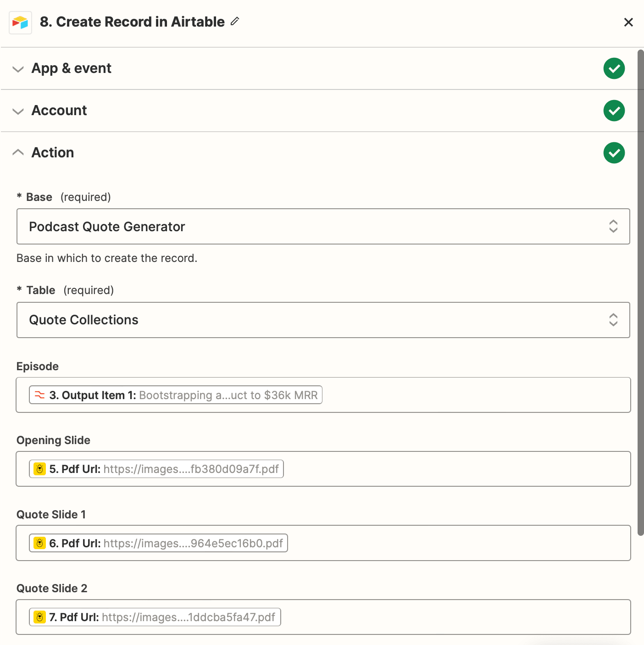The width and height of the screenshot is (644, 645).
Task: Click the Airtable app icon in the header
Action: click(x=20, y=22)
